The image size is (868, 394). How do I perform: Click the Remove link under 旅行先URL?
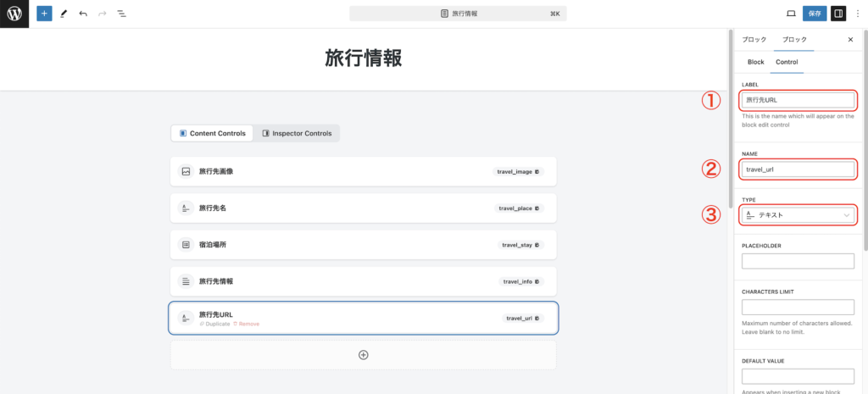click(248, 325)
